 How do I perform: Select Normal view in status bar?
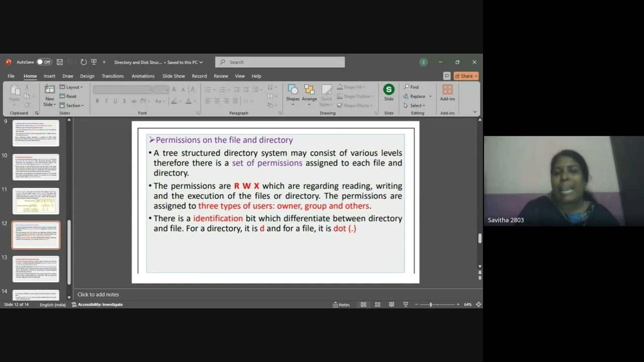363,304
